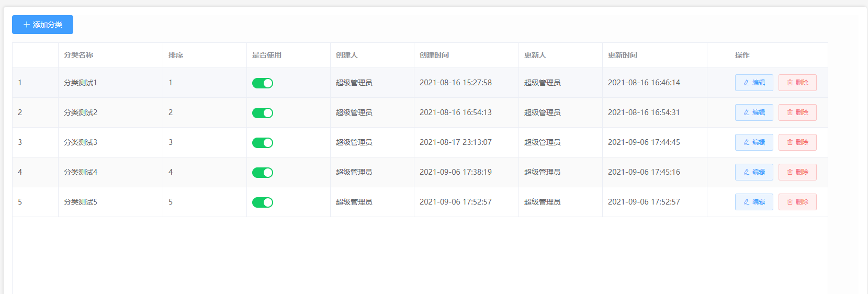
Task: Toggle the 是否使用 switch for 分类测试2
Action: coord(263,113)
